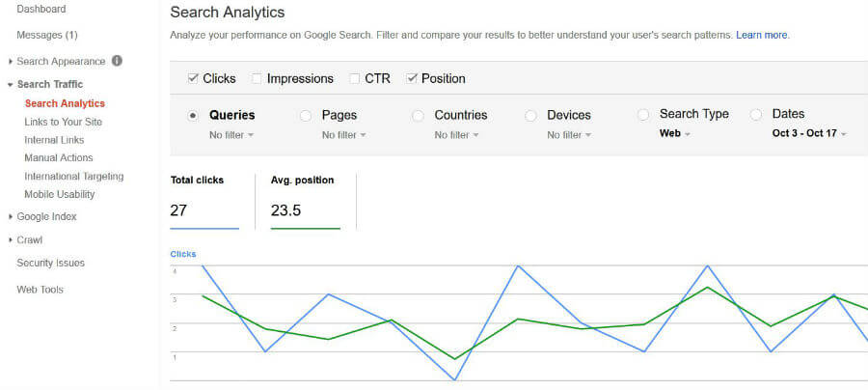Image resolution: width=868 pixels, height=390 pixels.
Task: Select the Devices radio button
Action: (531, 115)
